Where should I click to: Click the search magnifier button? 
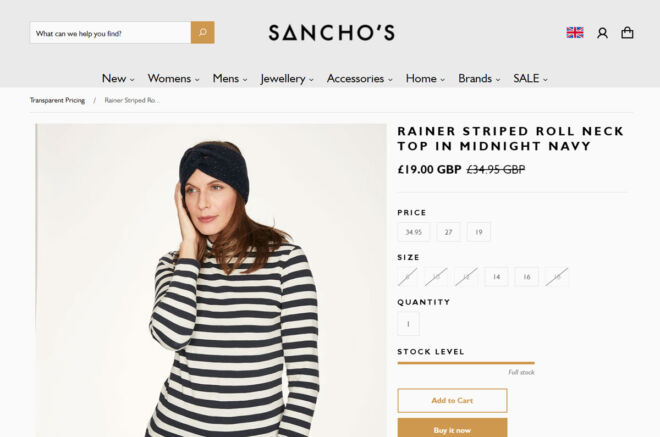[x=202, y=32]
